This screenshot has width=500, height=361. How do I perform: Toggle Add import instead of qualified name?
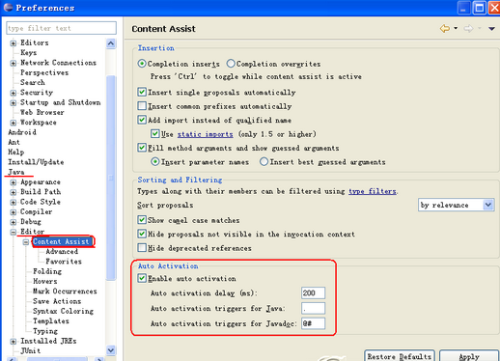pyautogui.click(x=142, y=120)
